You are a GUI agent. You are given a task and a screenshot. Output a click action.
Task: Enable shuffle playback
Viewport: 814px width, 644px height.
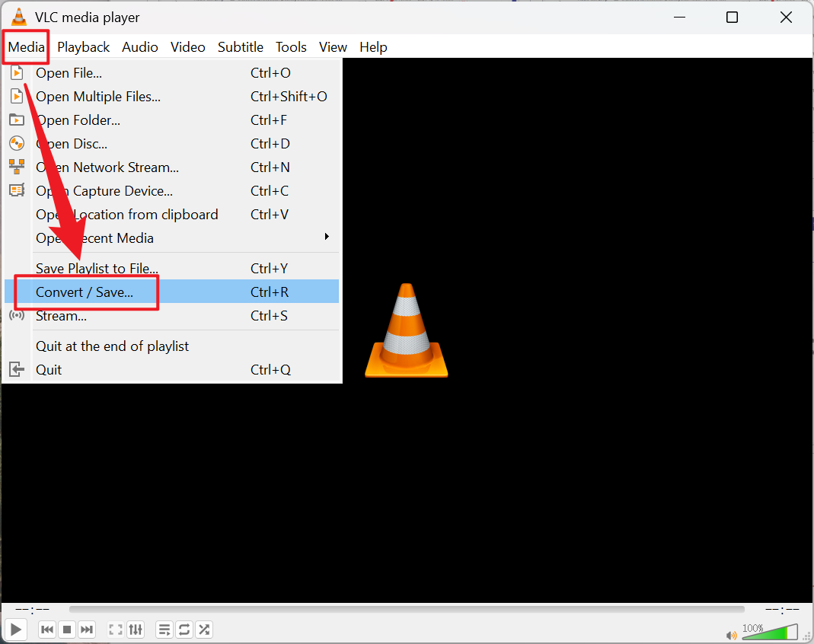pos(203,630)
